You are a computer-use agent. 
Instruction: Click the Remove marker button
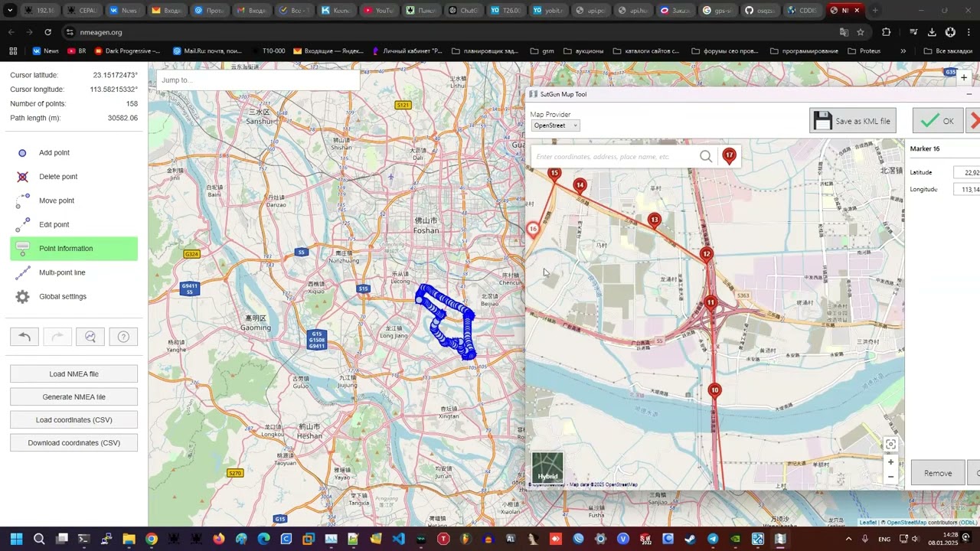[x=937, y=473]
